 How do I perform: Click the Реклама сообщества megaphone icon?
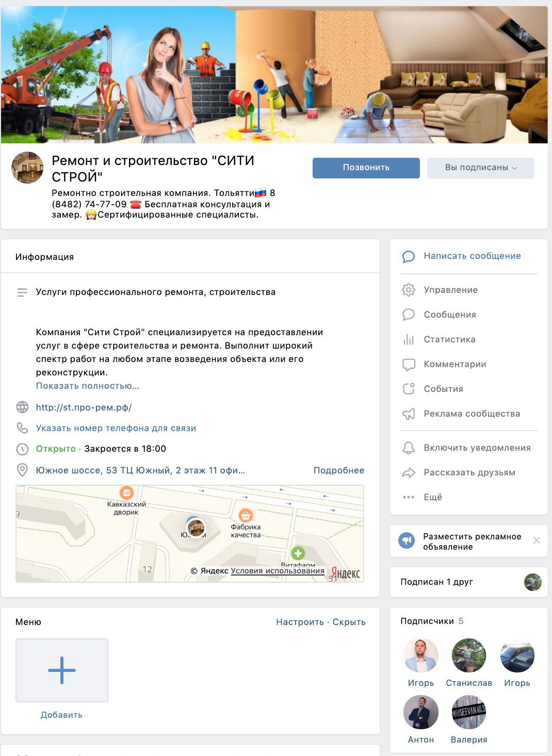point(408,414)
